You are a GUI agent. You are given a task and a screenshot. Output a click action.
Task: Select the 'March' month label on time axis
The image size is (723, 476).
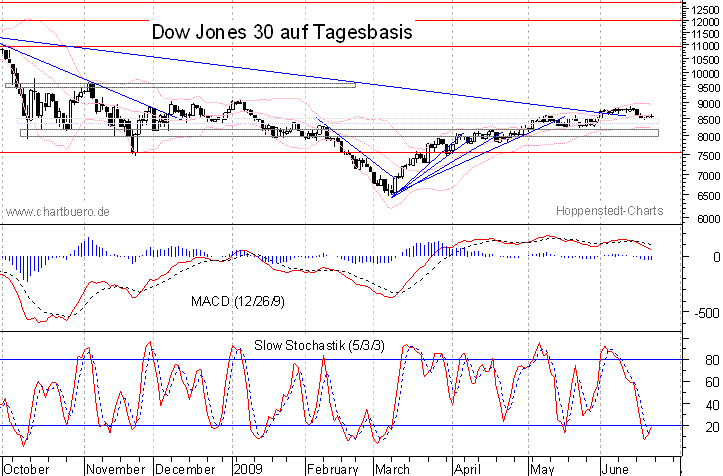coord(392,469)
